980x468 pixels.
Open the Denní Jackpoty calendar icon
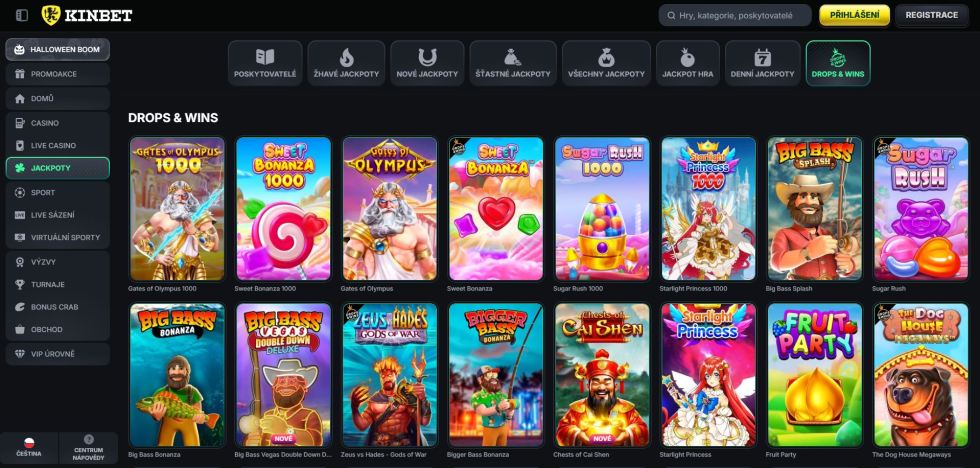coord(762,57)
